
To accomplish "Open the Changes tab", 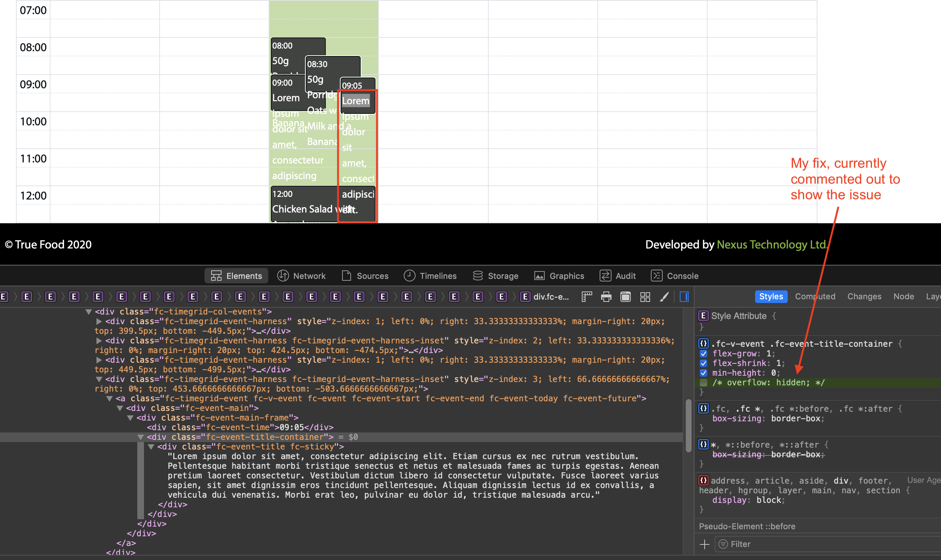I will [x=864, y=297].
